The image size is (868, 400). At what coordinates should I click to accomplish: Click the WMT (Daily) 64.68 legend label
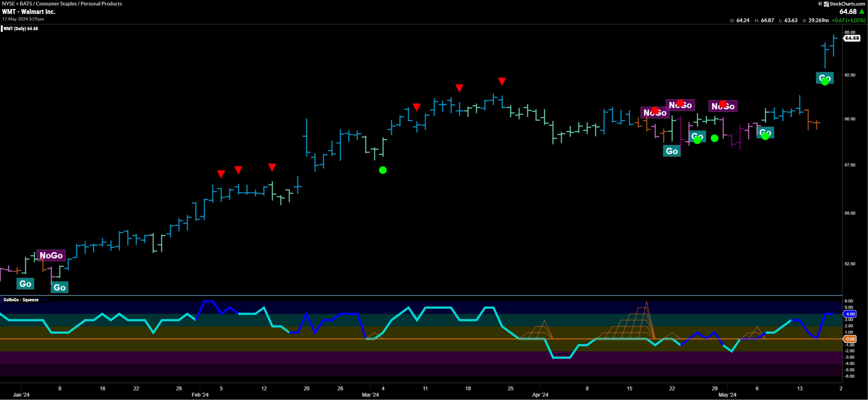pos(20,29)
